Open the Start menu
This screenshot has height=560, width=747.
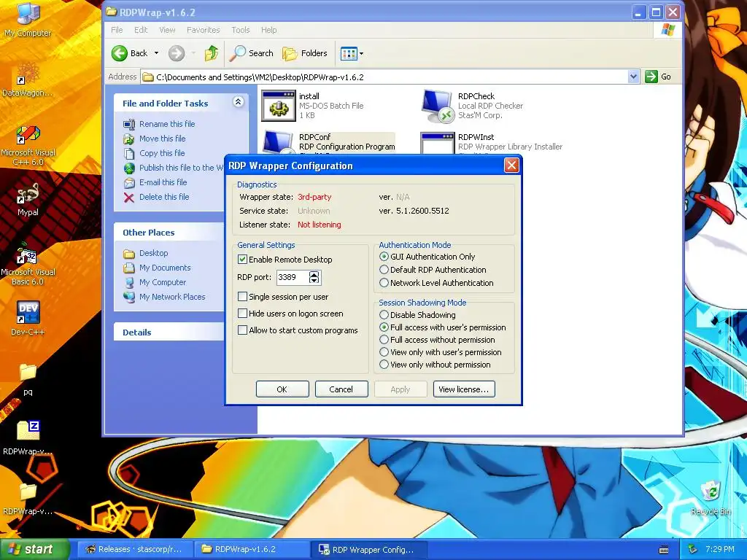click(34, 549)
